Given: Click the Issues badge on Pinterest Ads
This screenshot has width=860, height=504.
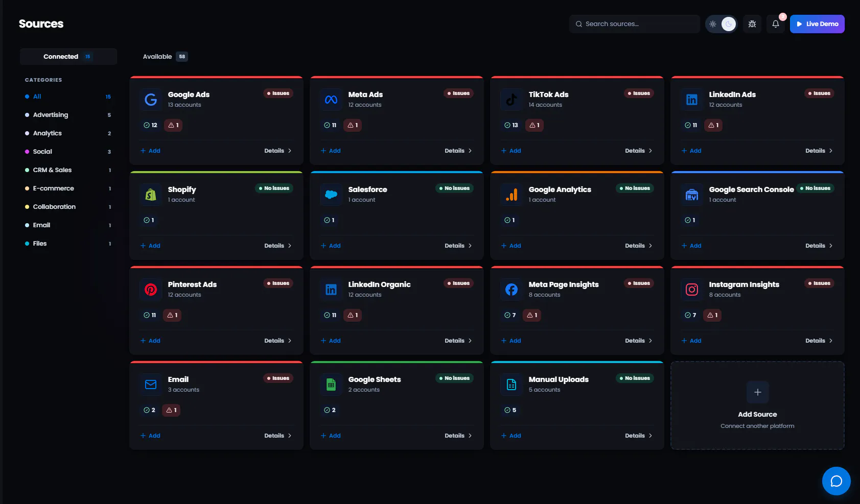Looking at the screenshot, I should [x=278, y=283].
